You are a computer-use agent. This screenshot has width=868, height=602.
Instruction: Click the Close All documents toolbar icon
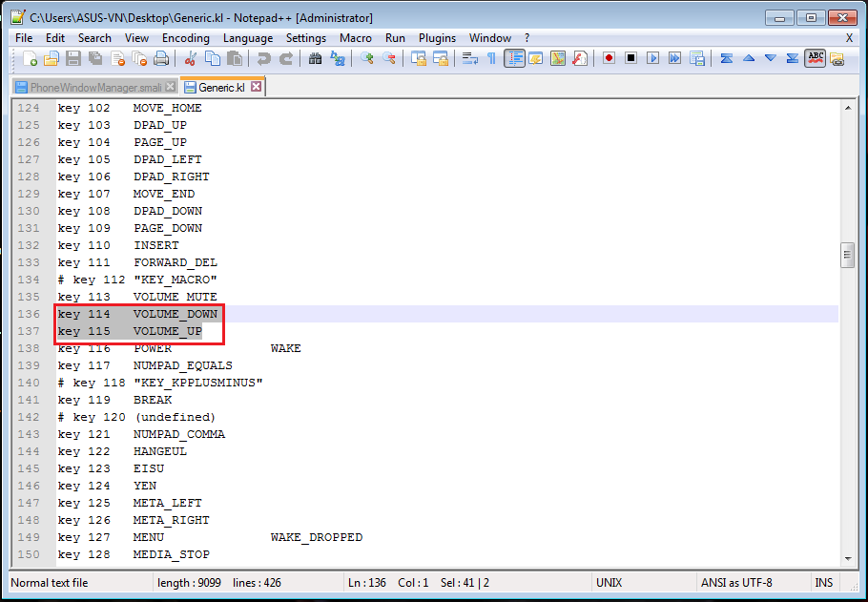139,58
